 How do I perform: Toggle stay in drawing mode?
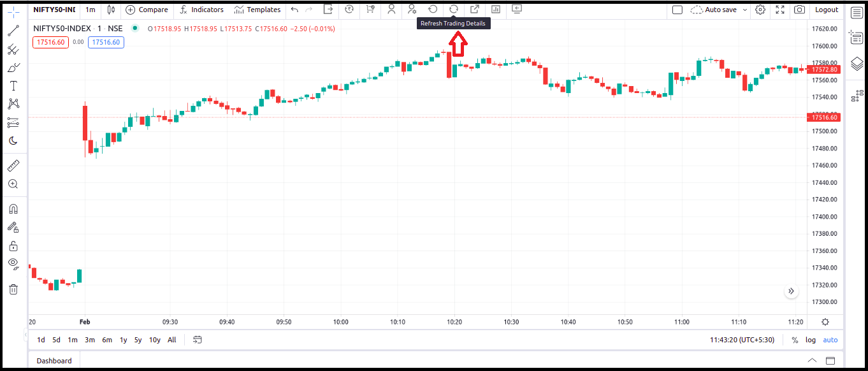pyautogui.click(x=13, y=227)
